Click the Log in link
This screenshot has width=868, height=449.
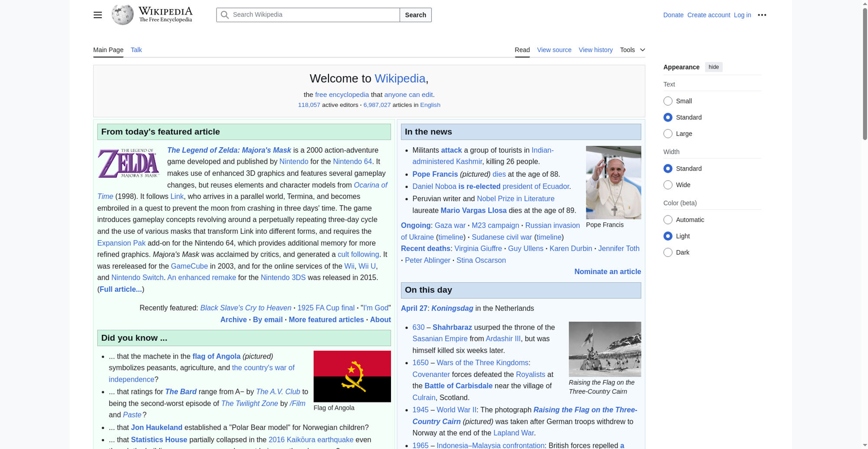(742, 15)
